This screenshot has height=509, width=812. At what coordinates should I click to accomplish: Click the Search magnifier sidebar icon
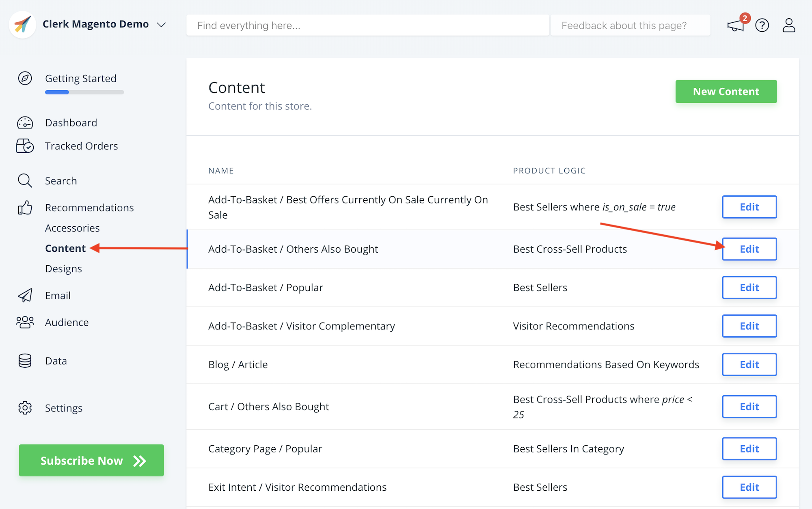(x=25, y=181)
